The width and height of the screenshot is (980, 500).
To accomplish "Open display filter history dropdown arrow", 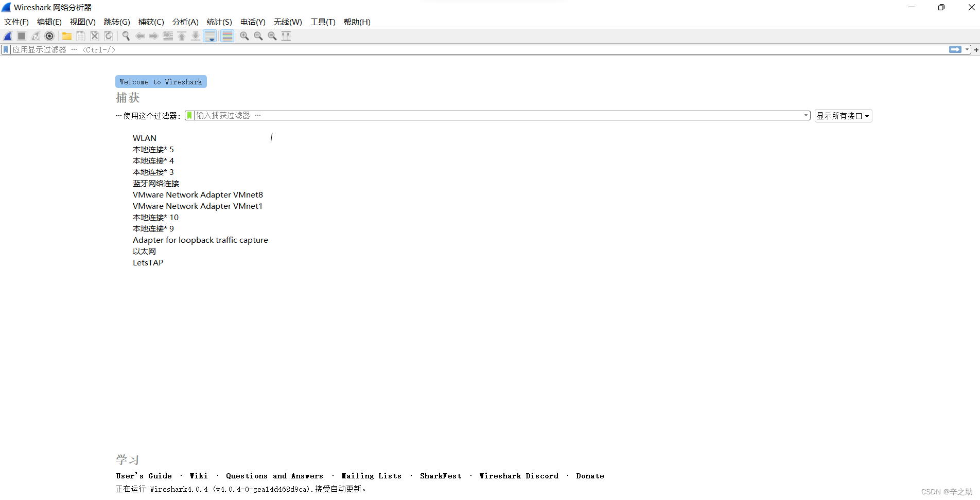I will (967, 50).
